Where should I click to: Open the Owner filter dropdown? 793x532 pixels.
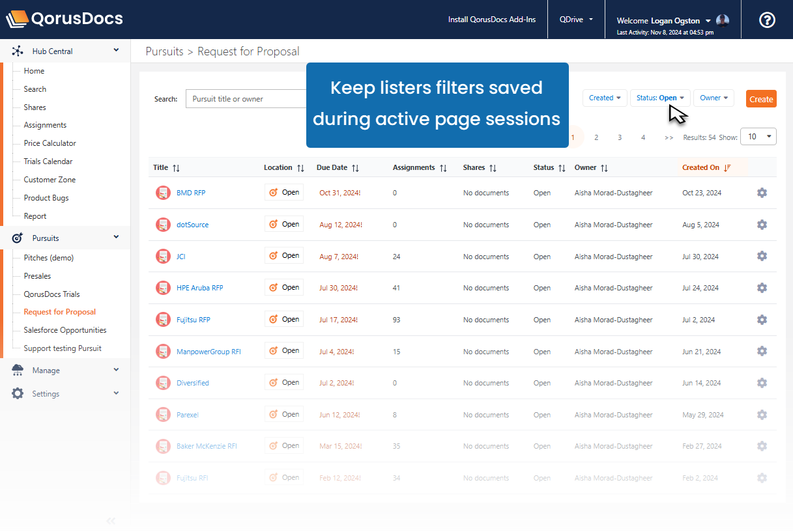pos(714,98)
